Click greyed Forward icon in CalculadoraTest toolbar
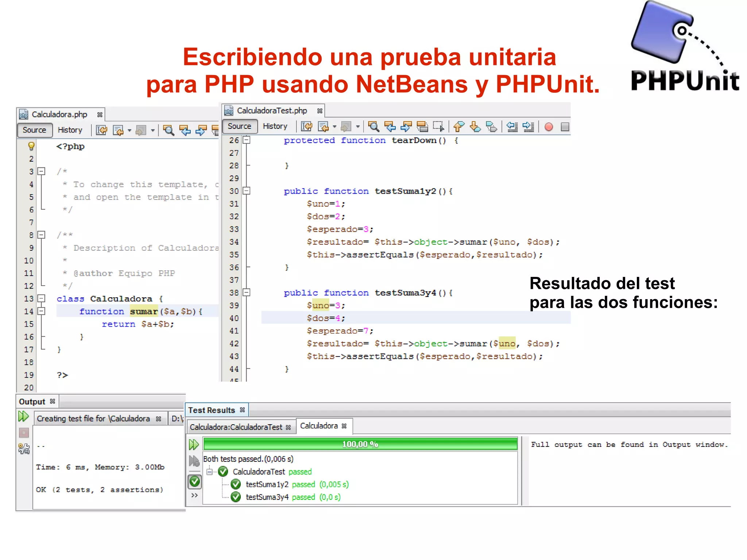The height and width of the screenshot is (560, 747). pos(346,127)
